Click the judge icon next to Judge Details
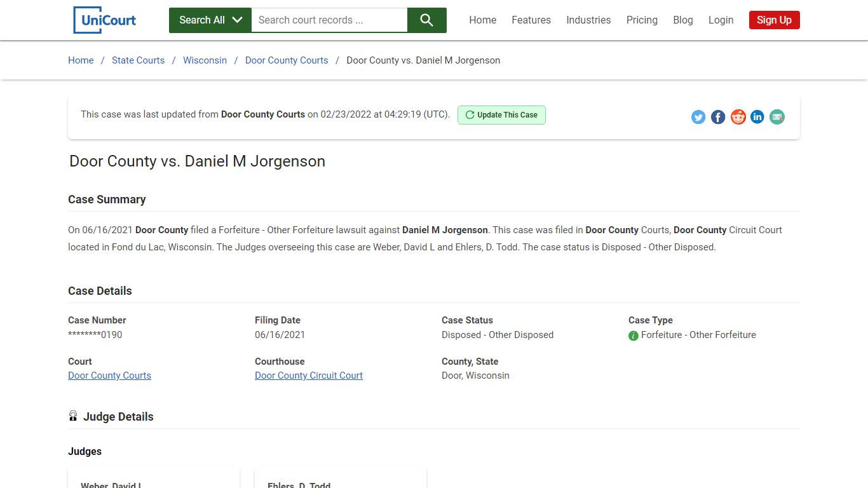The image size is (868, 488). point(73,416)
